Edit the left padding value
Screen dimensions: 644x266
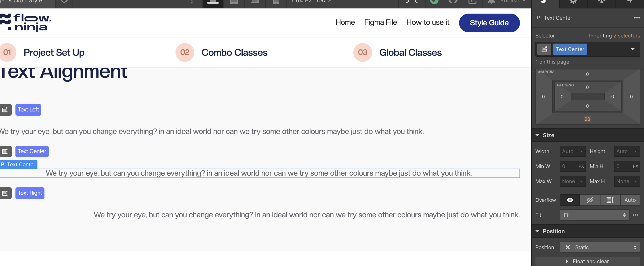[x=562, y=97]
